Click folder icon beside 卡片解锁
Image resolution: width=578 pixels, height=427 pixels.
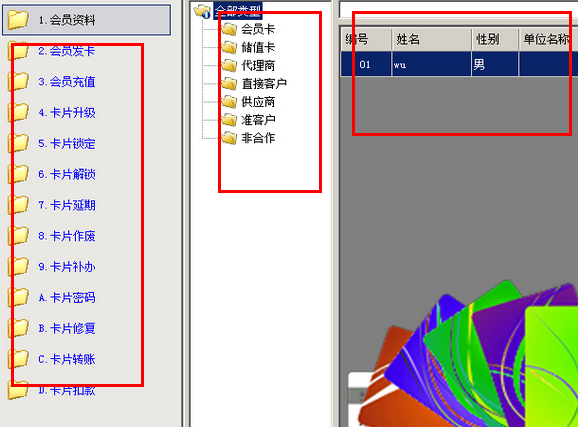pos(18,174)
